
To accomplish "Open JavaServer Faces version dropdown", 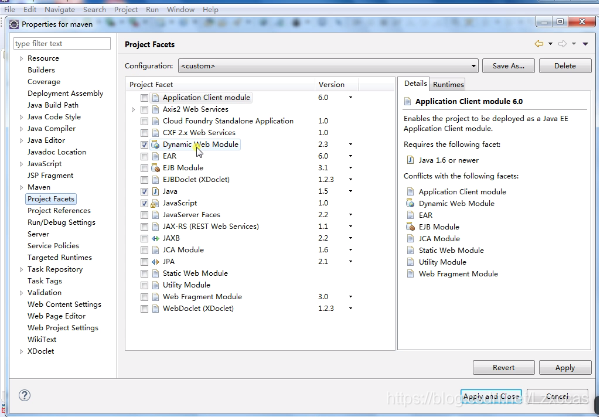I will pos(350,215).
